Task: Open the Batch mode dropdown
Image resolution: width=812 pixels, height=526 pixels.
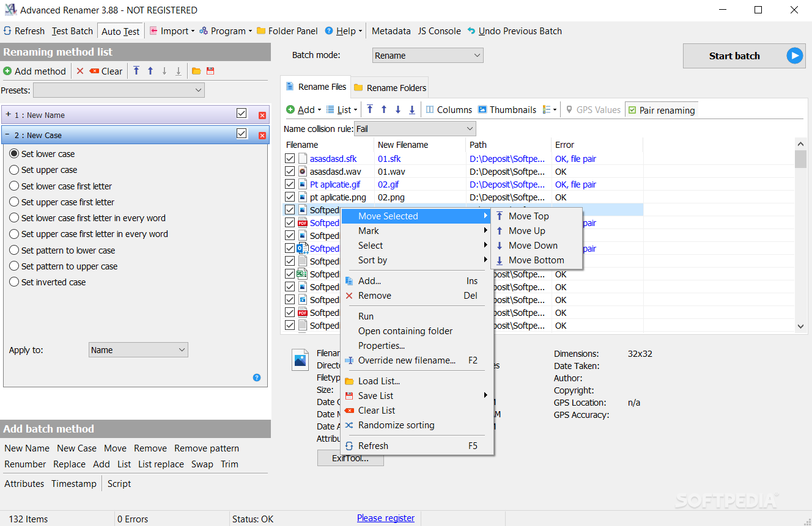Action: (427, 56)
